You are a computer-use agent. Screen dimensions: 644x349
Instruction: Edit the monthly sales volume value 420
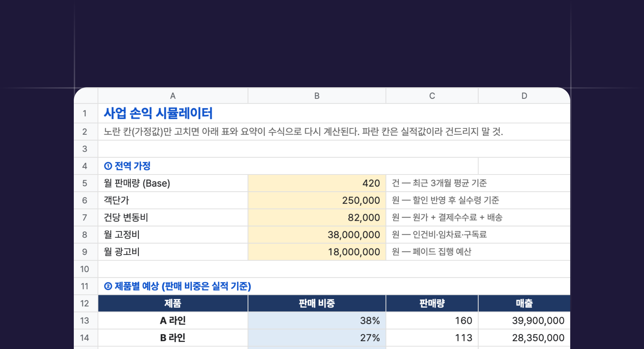coord(317,183)
